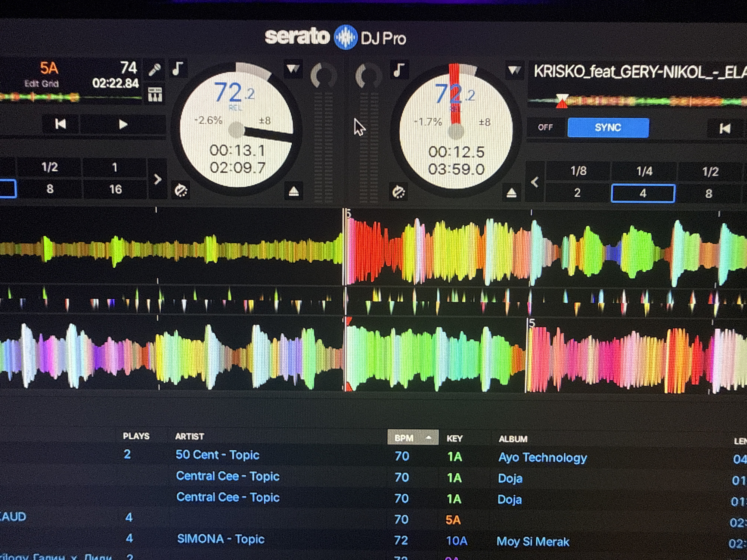Click the lower main scrolling waveform
The width and height of the screenshot is (747, 560).
coord(373,355)
